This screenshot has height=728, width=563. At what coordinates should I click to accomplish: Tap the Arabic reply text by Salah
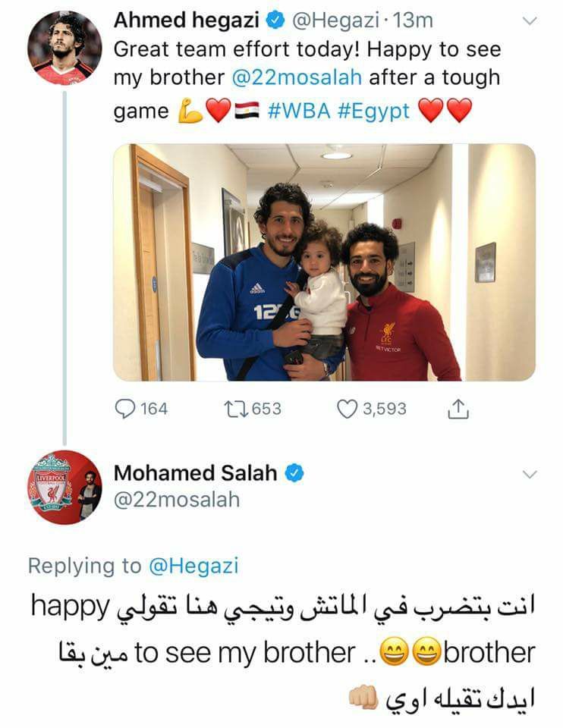283,653
